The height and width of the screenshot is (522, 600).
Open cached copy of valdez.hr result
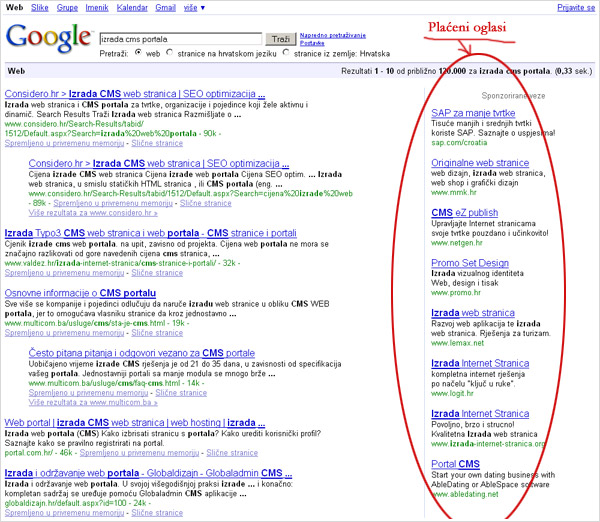(x=64, y=273)
